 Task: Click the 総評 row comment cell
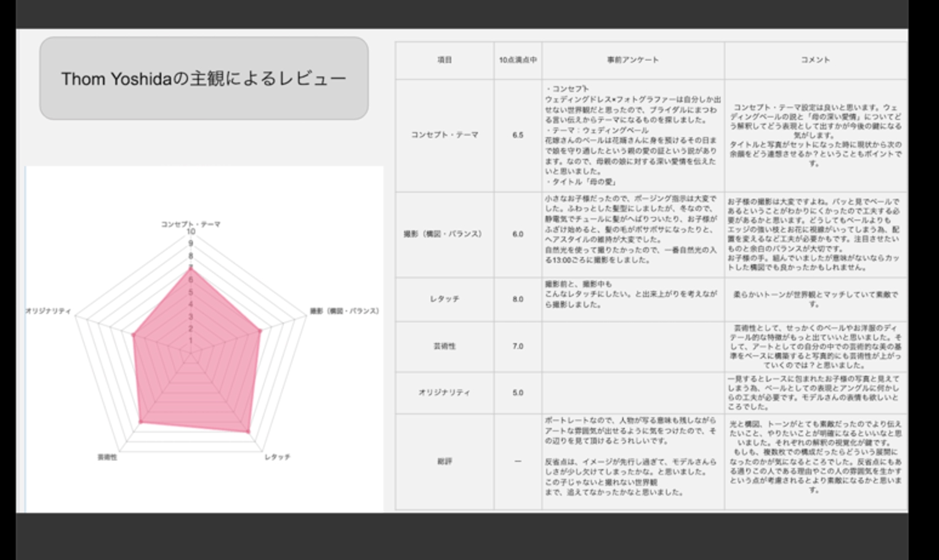pyautogui.click(x=815, y=461)
